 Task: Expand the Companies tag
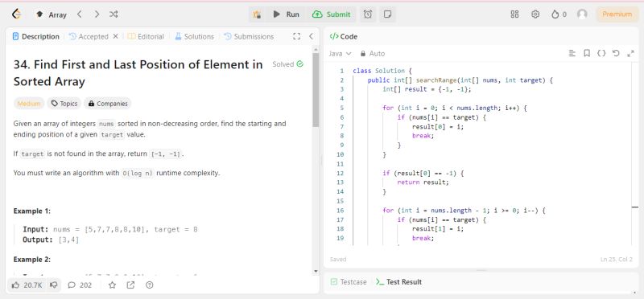pyautogui.click(x=108, y=104)
